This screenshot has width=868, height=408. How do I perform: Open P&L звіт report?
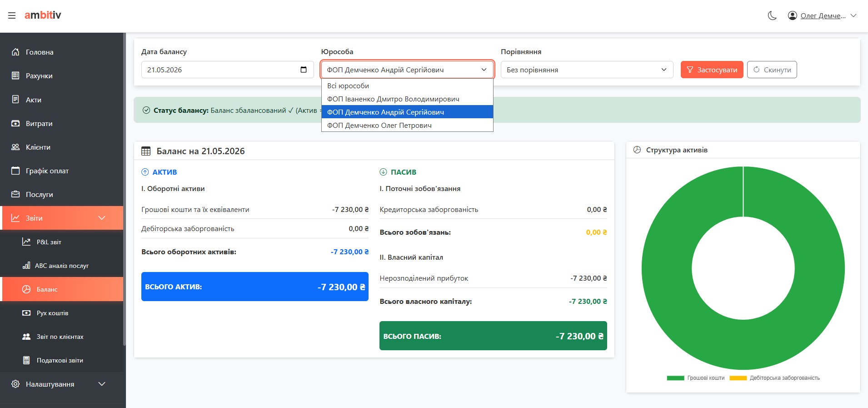(62, 242)
